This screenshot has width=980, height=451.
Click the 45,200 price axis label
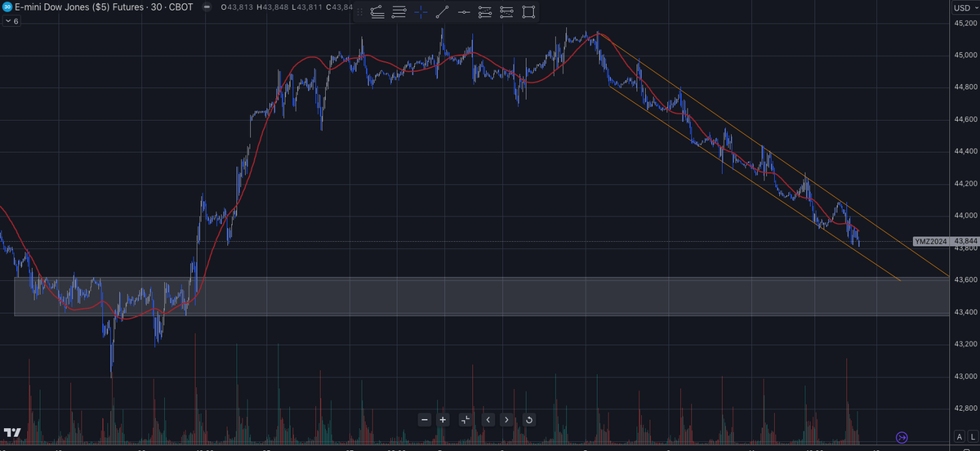[x=965, y=23]
